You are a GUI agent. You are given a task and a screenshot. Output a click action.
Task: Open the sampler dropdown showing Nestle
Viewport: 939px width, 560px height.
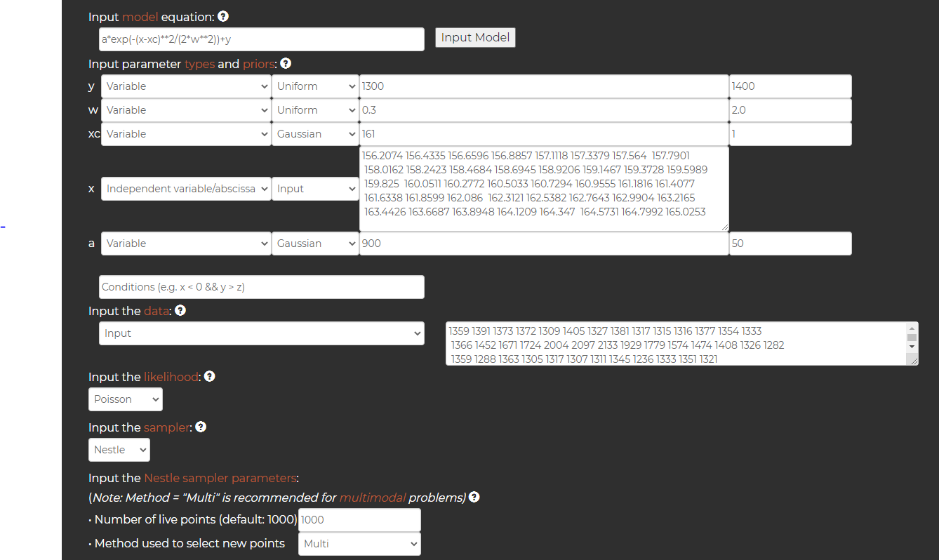pos(119,449)
